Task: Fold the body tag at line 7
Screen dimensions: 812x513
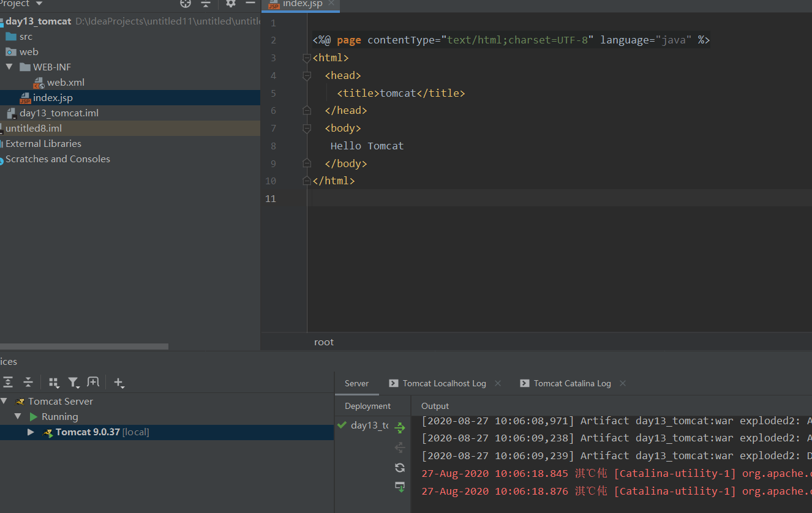Action: [x=307, y=129]
